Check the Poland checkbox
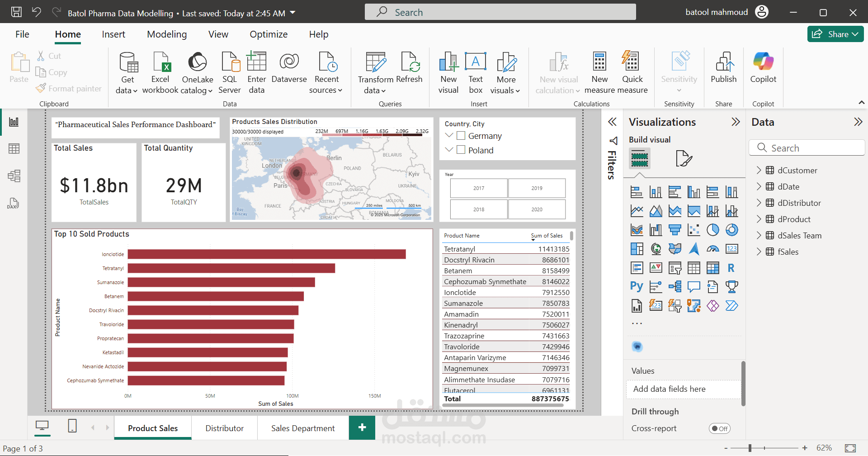This screenshot has height=456, width=868. point(461,150)
